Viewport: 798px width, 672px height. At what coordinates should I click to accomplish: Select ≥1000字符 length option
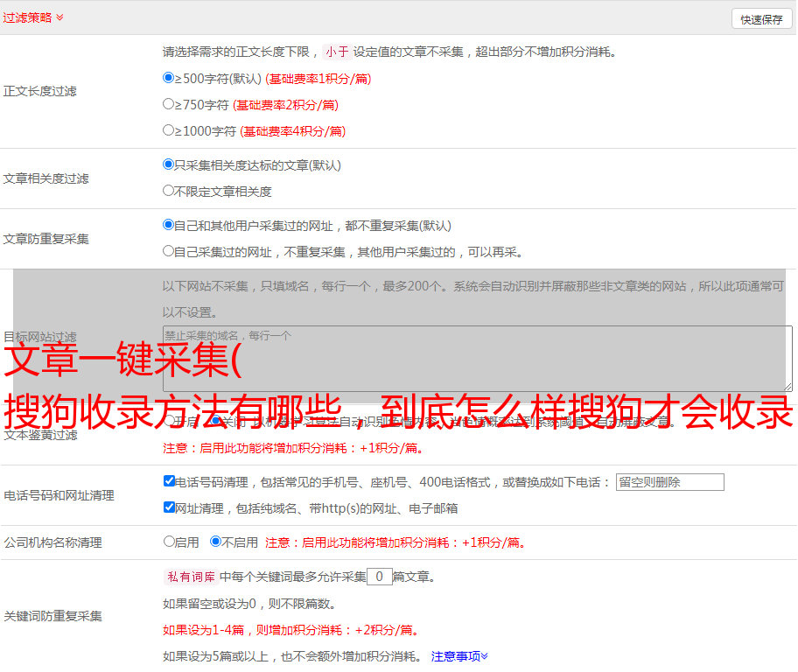click(168, 130)
